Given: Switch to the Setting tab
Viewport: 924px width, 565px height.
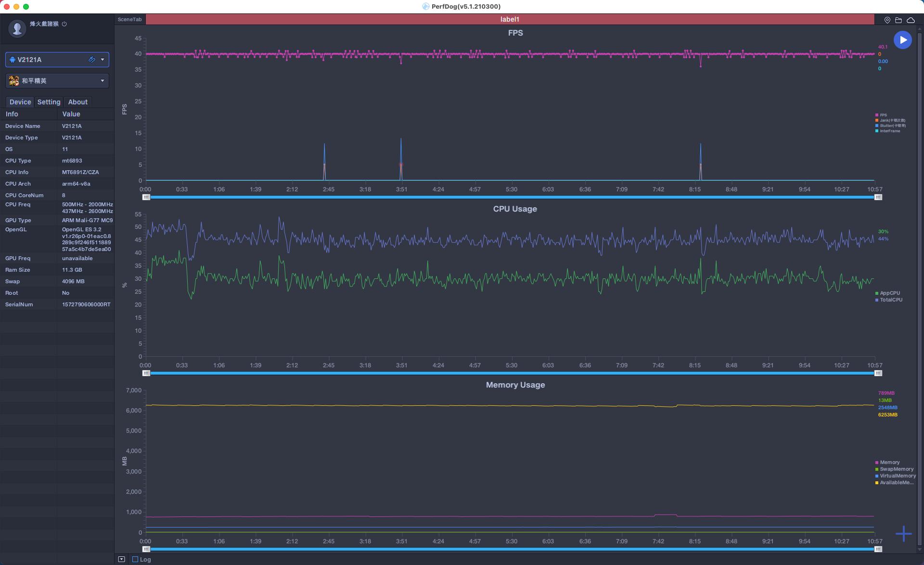Looking at the screenshot, I should tap(48, 102).
